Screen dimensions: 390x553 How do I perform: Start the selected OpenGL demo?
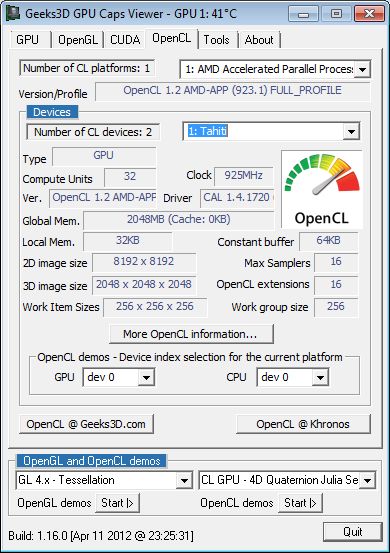click(x=117, y=503)
